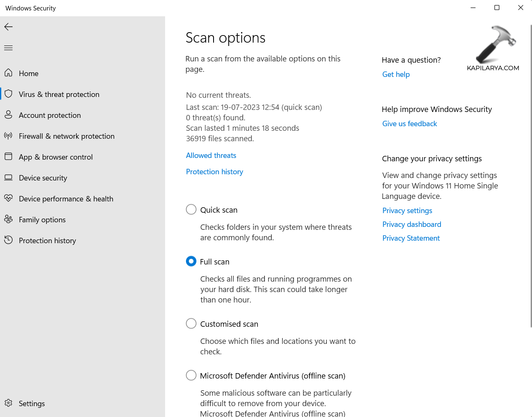Select the Quick scan radio button
The height and width of the screenshot is (417, 532).
coord(191,209)
